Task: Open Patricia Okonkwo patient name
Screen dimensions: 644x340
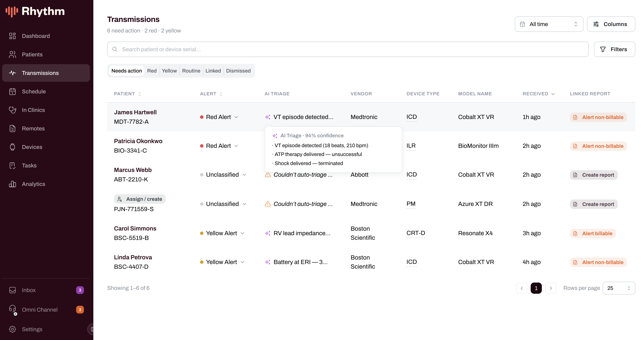Action: [x=138, y=141]
